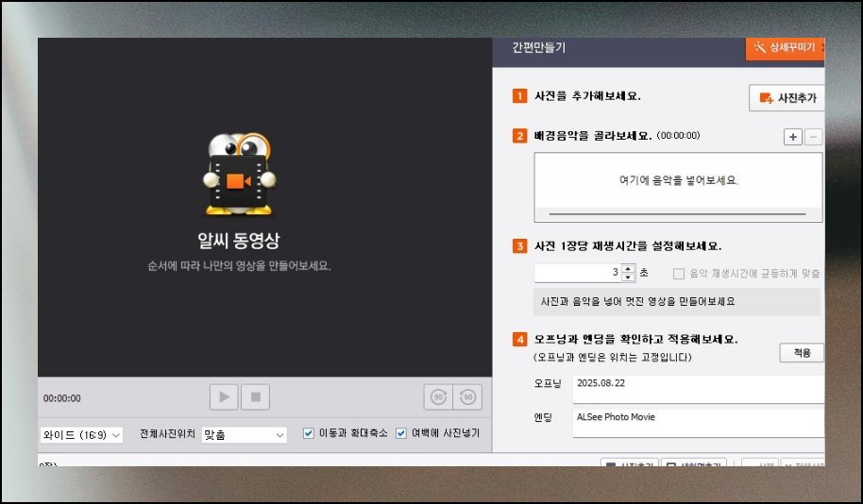Click the 오프닝 text field with date
Screen dimensions: 863x504
[699, 390]
